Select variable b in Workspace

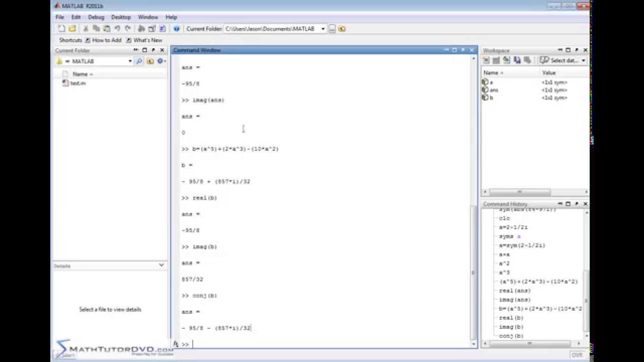pos(488,98)
